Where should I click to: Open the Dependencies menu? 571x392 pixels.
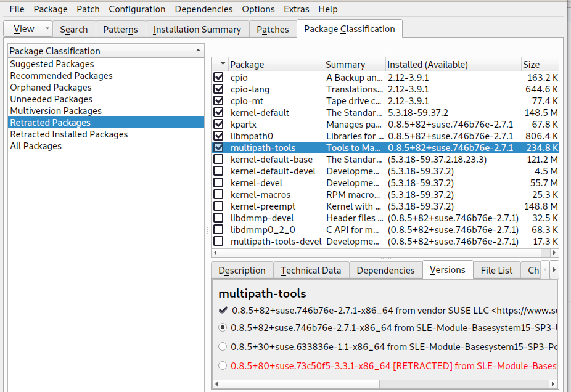[203, 9]
